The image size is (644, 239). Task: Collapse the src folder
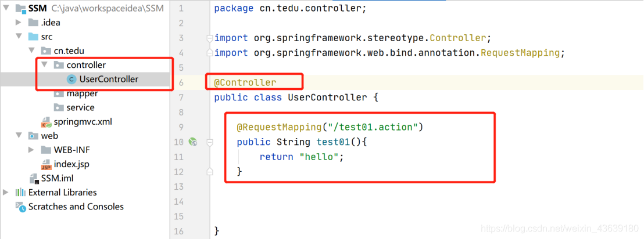coord(18,37)
